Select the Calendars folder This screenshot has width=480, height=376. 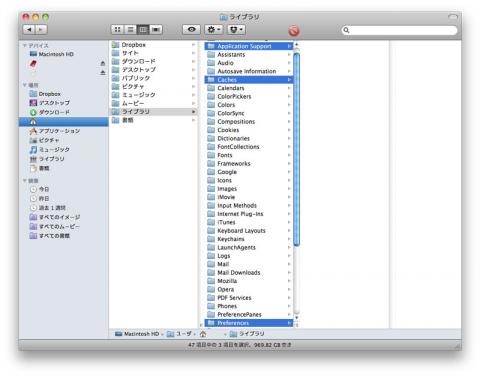click(249, 88)
